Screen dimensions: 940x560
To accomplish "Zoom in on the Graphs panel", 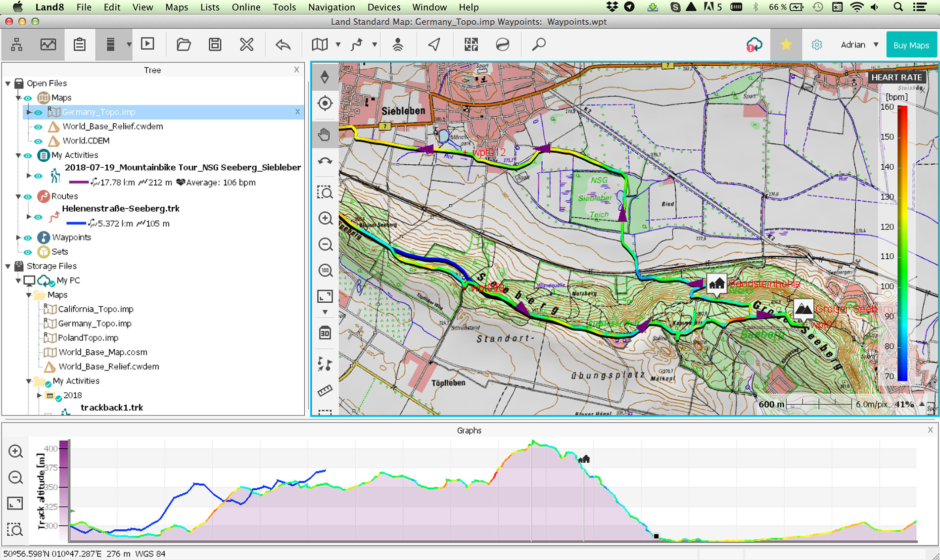I will pyautogui.click(x=15, y=451).
